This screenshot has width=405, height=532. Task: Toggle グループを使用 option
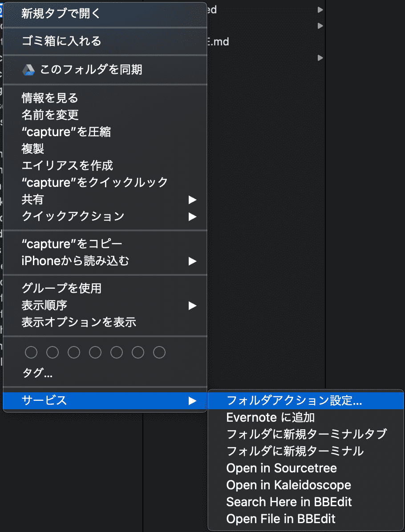click(61, 288)
